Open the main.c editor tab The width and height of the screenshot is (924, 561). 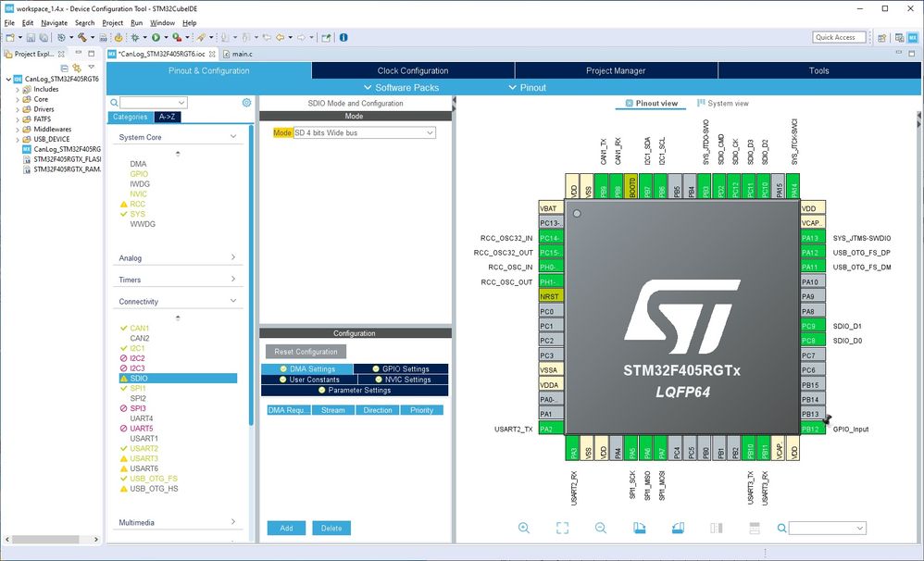[238, 54]
